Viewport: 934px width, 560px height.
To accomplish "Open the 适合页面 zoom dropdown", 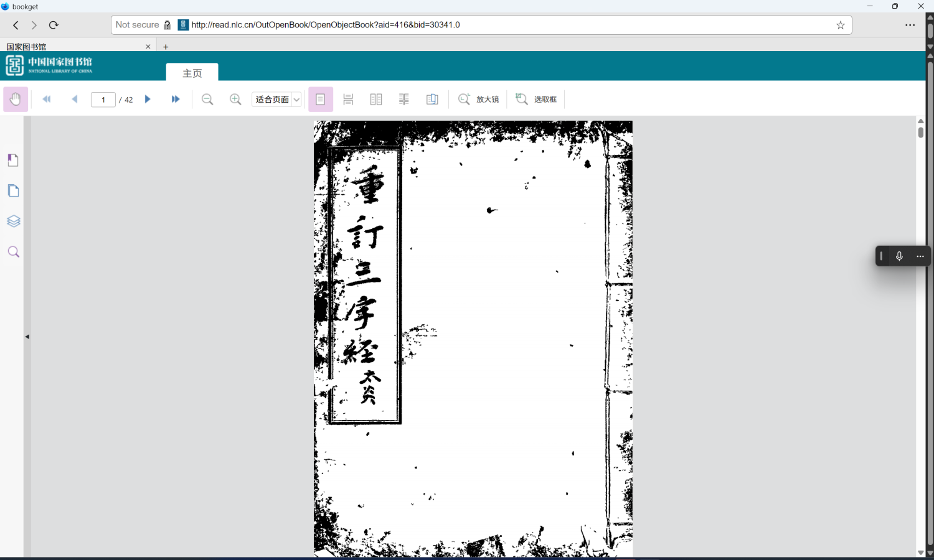I will click(x=276, y=100).
